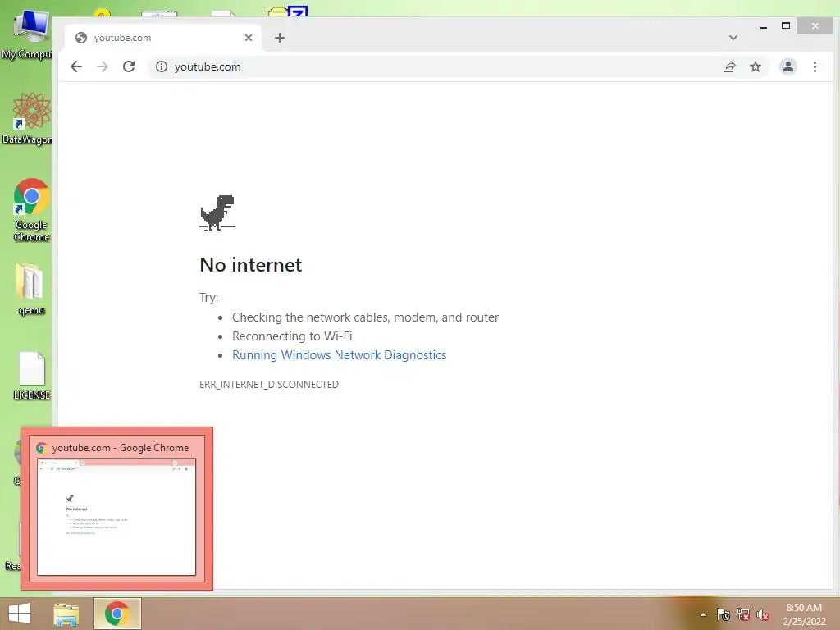Select the LICENSE file on desktop
Viewport: 840px width, 630px height.
coord(31,376)
